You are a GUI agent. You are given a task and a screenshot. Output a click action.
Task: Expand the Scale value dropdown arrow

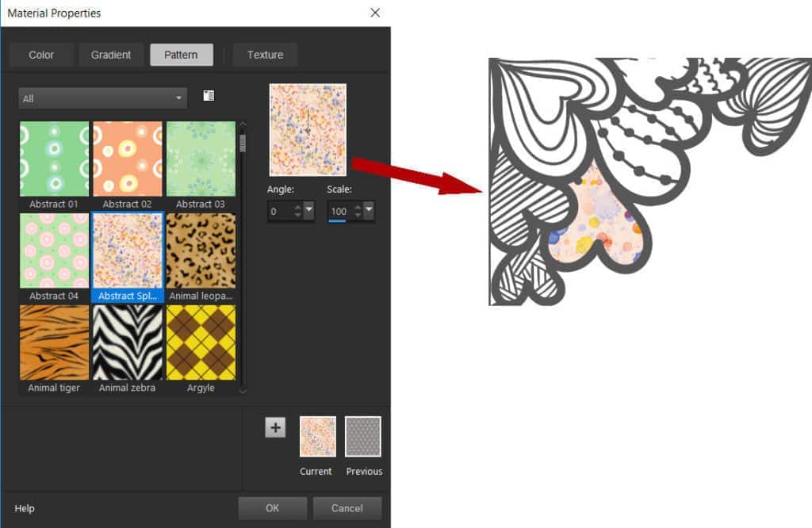click(369, 212)
